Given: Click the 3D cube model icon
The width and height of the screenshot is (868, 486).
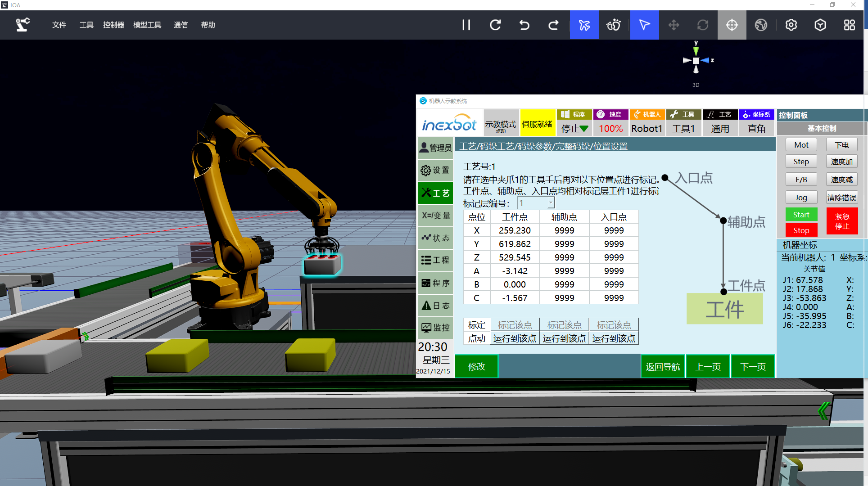Looking at the screenshot, I should pyautogui.click(x=820, y=25).
